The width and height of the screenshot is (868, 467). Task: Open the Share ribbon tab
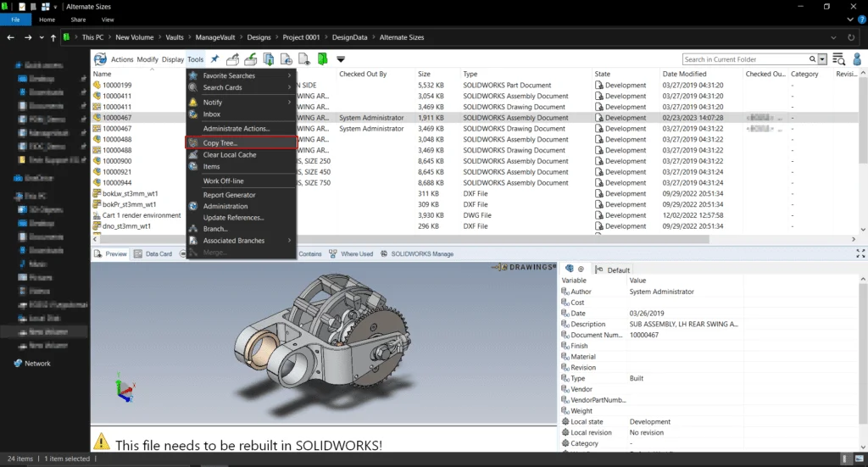pos(78,19)
